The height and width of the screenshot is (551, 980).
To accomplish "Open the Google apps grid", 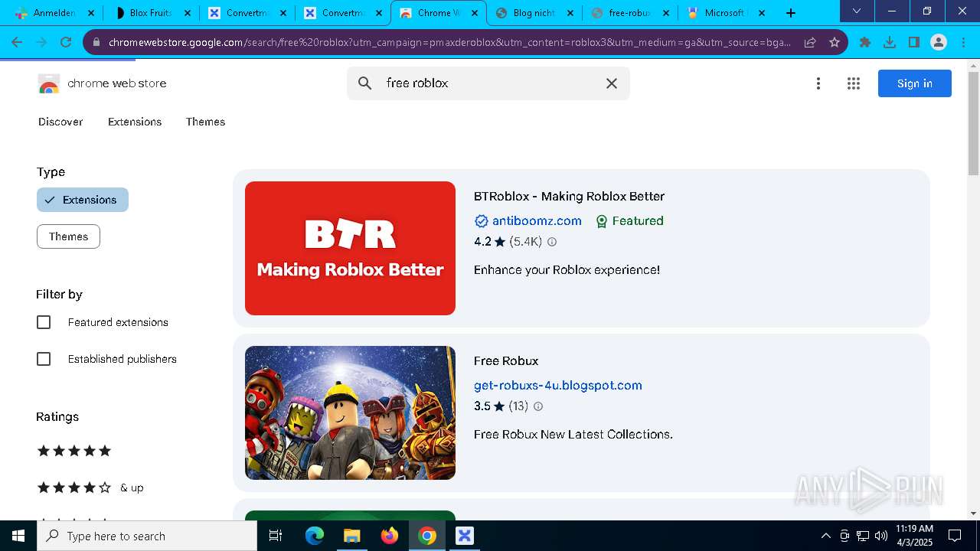I will tap(854, 83).
